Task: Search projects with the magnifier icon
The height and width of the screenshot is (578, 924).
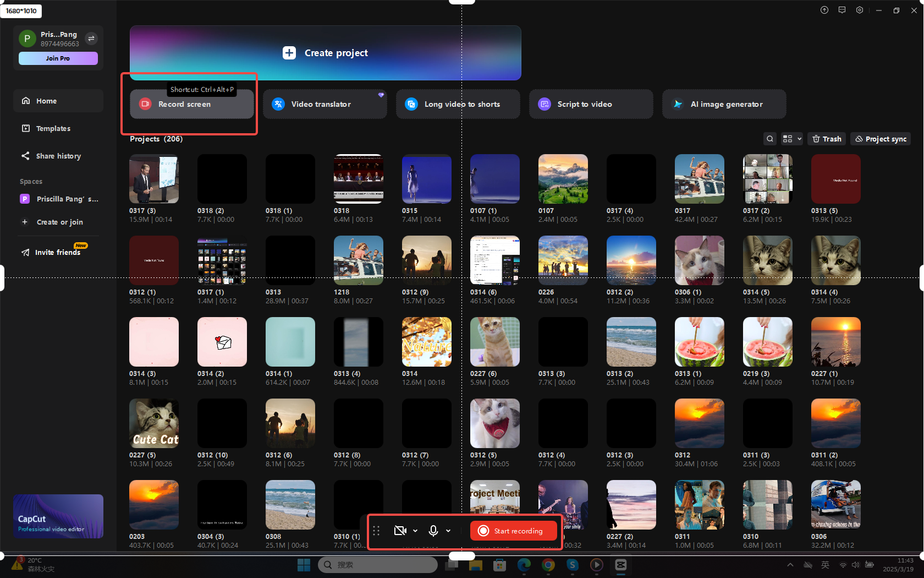Action: (x=770, y=139)
